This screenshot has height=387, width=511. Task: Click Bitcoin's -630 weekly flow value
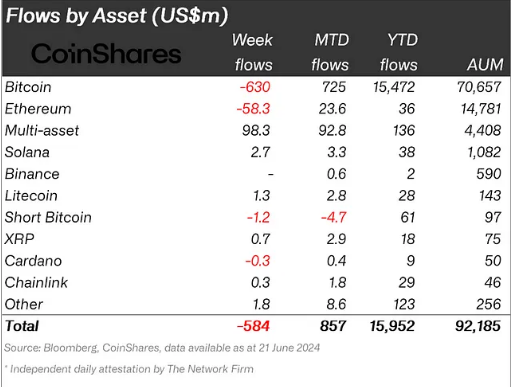click(x=255, y=87)
